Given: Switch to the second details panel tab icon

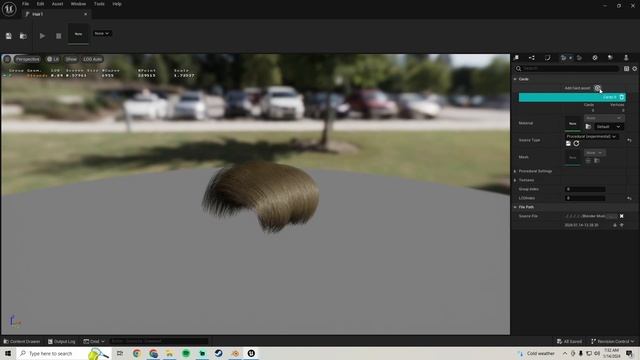Looking at the screenshot, I should click(x=531, y=58).
